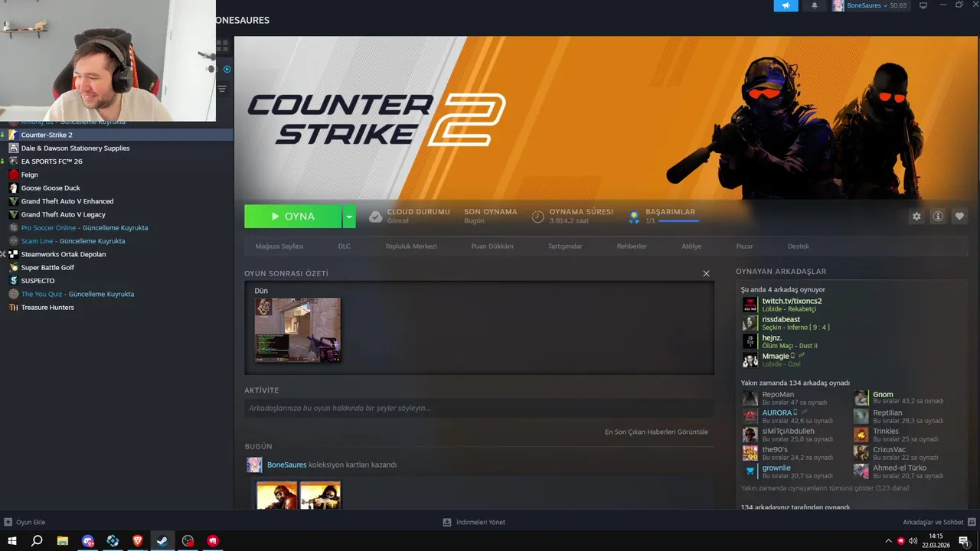Open the Puan Dükkânı tab

(492, 246)
